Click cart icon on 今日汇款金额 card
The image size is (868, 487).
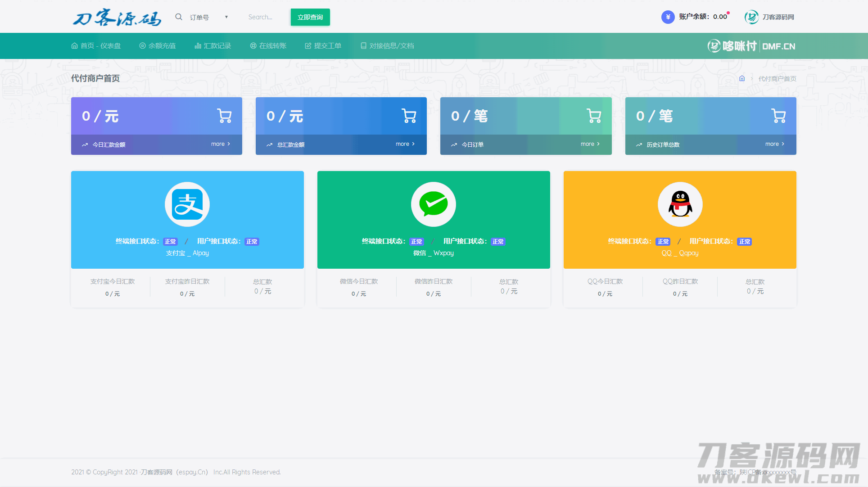[224, 116]
